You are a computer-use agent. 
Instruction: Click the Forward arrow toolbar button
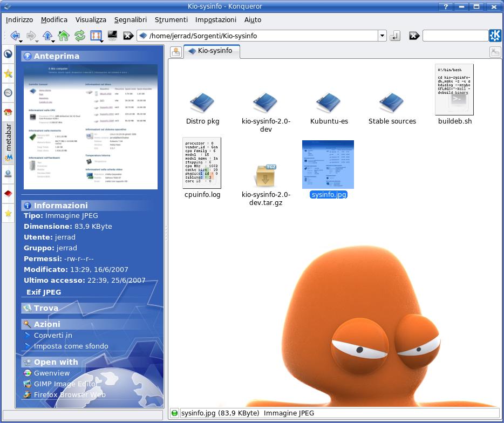(x=31, y=36)
